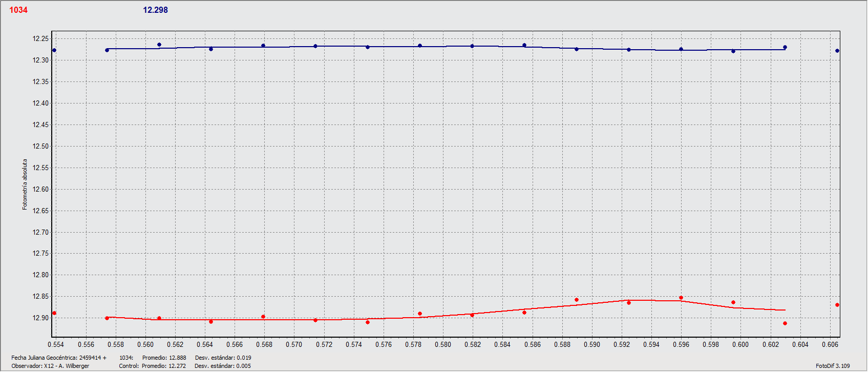Viewport: 868px width, 372px height.
Task: Select the "Fotometría absoluta" axis title
Action: [25, 184]
